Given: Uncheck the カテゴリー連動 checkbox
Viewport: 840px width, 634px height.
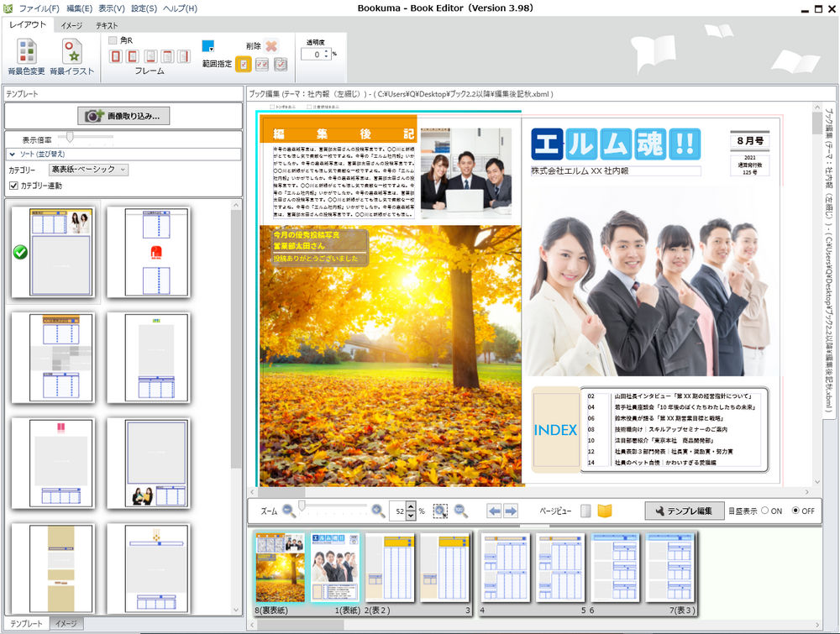Looking at the screenshot, I should (13, 186).
